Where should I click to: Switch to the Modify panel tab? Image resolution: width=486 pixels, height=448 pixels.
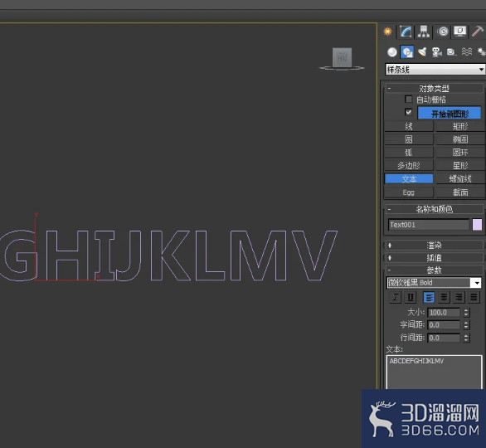pos(406,32)
